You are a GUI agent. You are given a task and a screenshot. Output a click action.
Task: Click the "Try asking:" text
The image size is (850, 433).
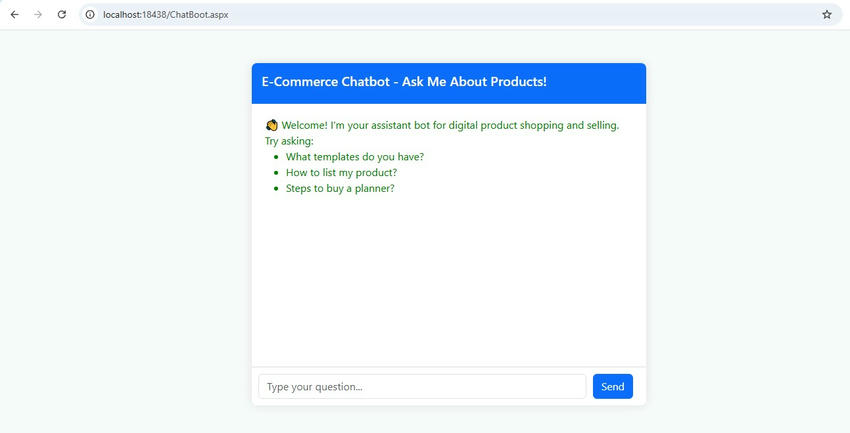point(289,141)
